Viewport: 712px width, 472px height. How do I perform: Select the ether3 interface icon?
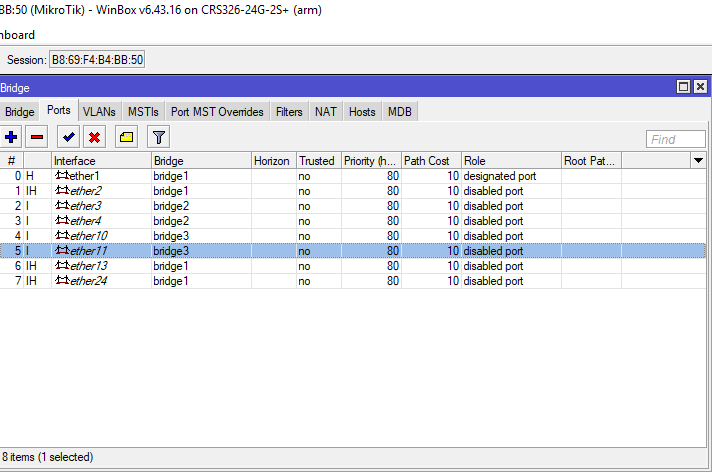(x=62, y=205)
